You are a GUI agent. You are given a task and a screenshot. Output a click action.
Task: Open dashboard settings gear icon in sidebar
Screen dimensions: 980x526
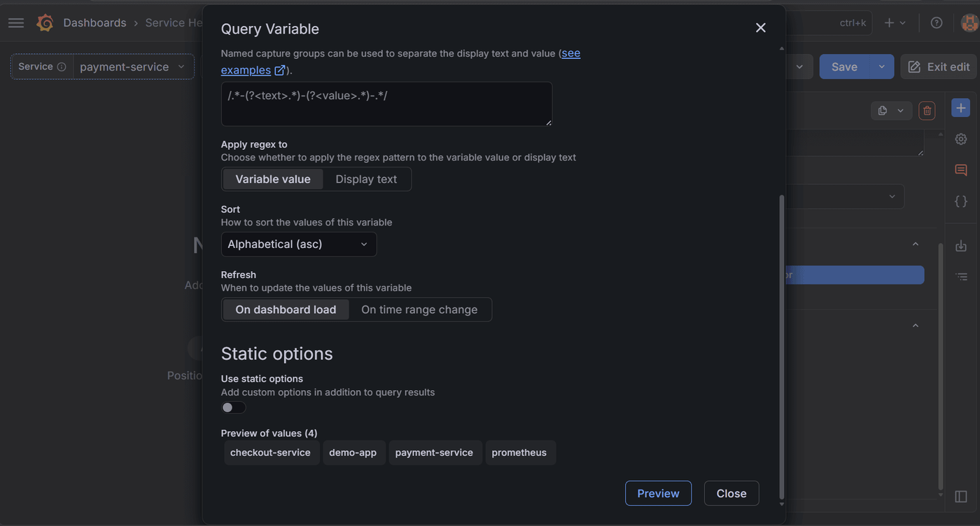(x=961, y=139)
